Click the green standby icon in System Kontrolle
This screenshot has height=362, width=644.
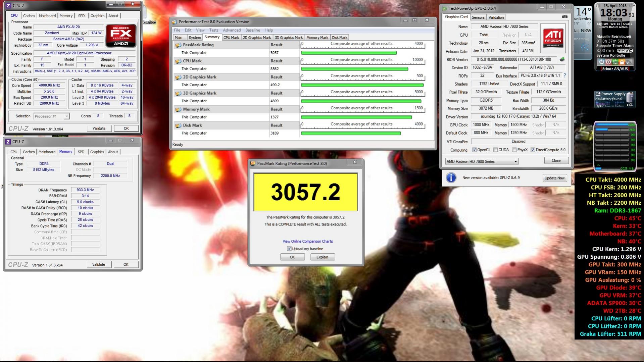(614, 62)
